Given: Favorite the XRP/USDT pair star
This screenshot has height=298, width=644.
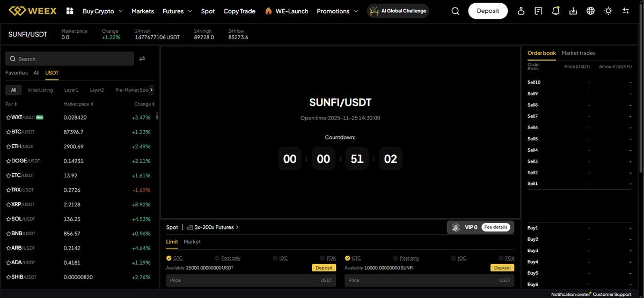Looking at the screenshot, I should point(8,204).
